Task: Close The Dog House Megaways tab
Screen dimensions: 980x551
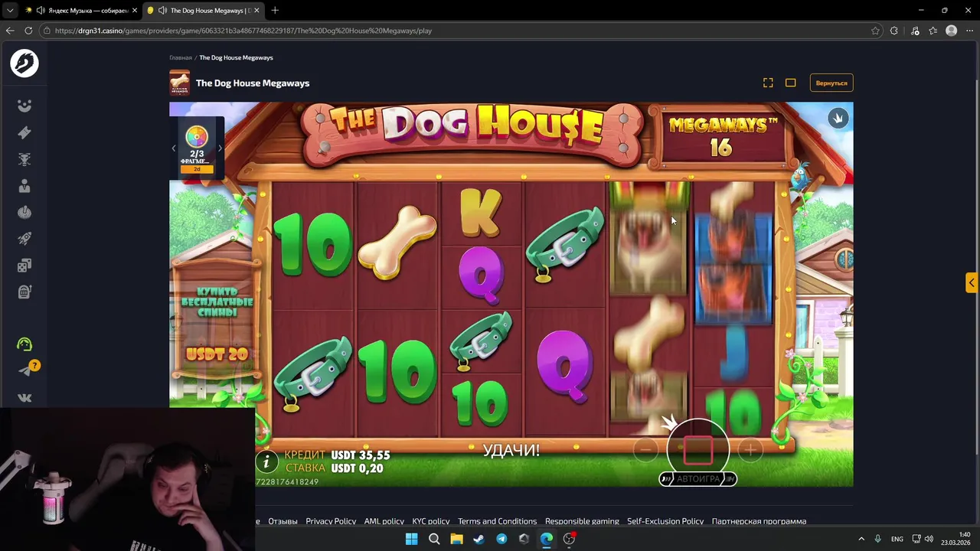Action: point(256,10)
